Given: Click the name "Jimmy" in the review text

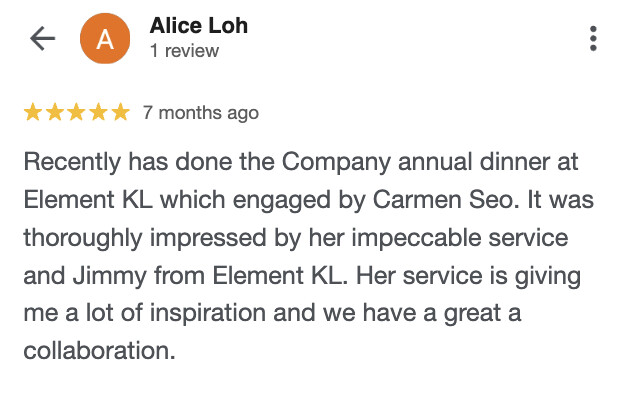Looking at the screenshot, I should coord(109,276).
